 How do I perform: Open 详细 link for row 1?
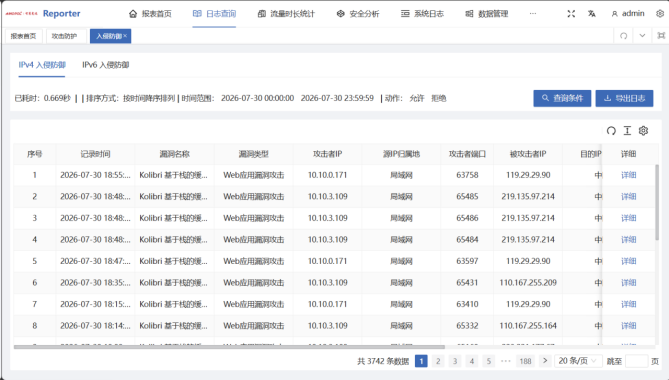click(x=628, y=175)
